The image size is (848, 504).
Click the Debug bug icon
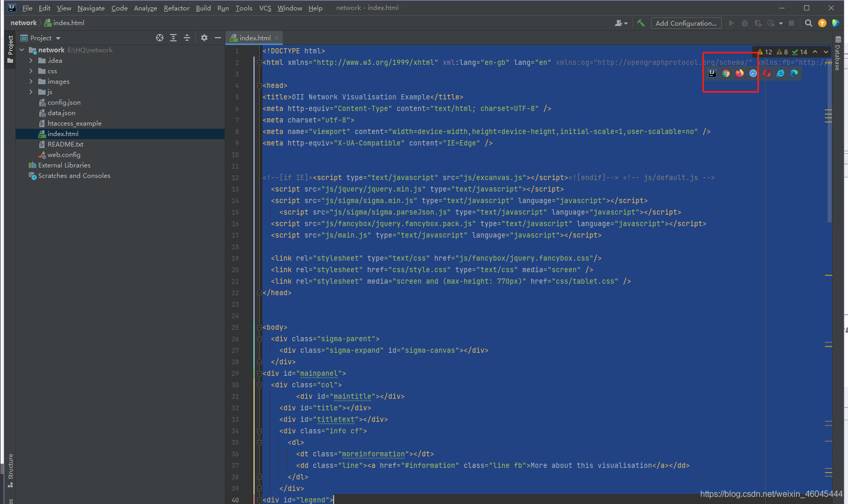point(745,23)
